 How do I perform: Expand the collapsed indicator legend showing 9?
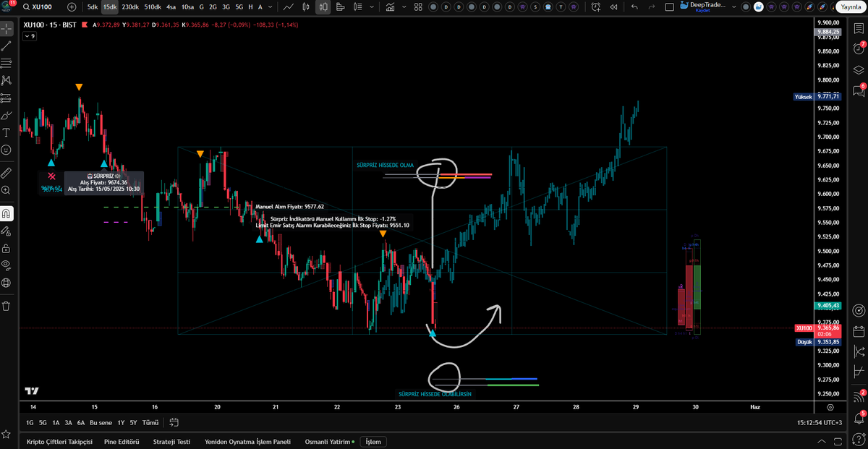pos(30,36)
